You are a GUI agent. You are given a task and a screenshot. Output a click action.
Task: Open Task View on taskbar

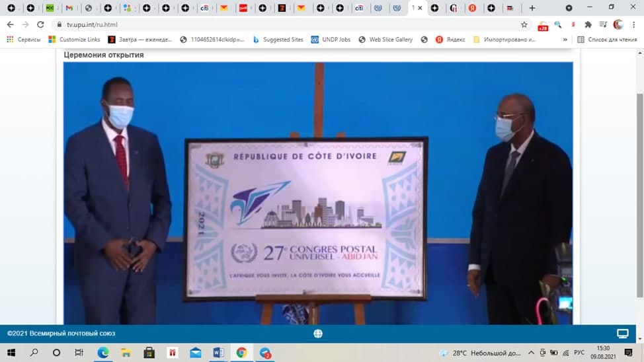point(79,353)
